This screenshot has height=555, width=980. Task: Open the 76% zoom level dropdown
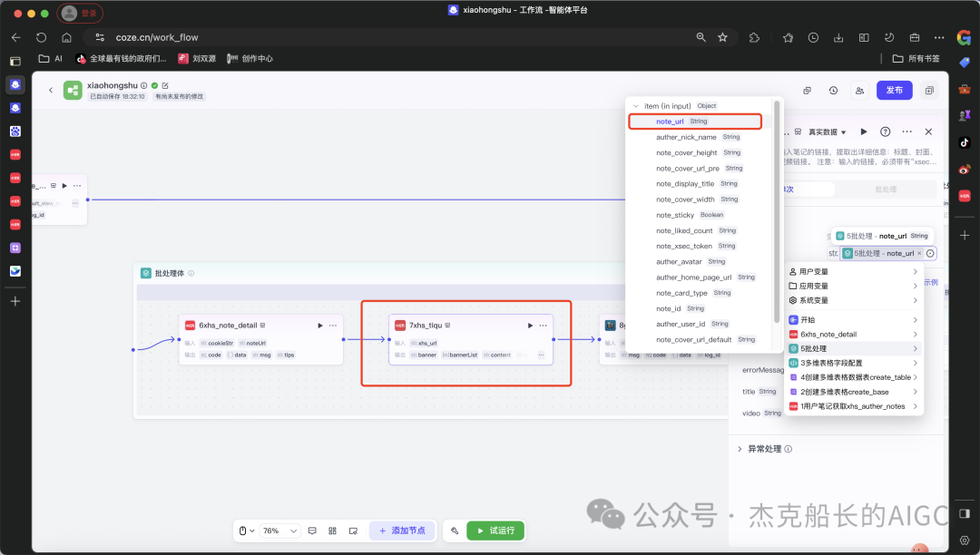click(x=280, y=531)
